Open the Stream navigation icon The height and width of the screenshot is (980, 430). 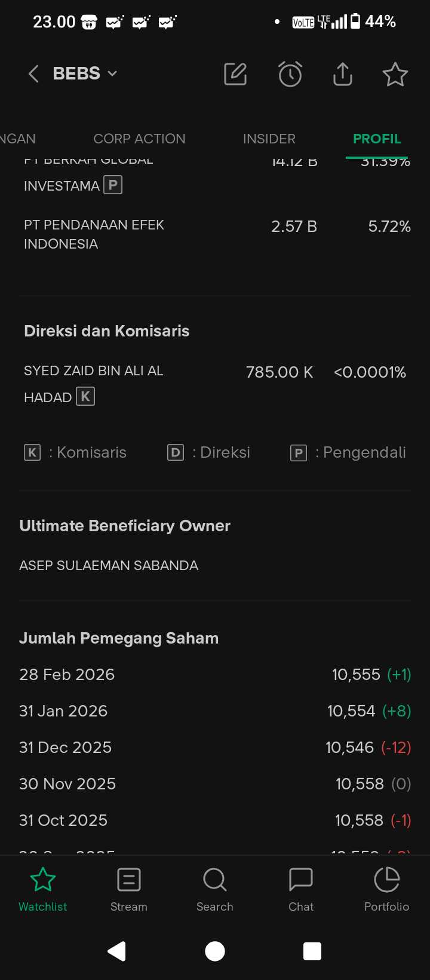click(129, 889)
